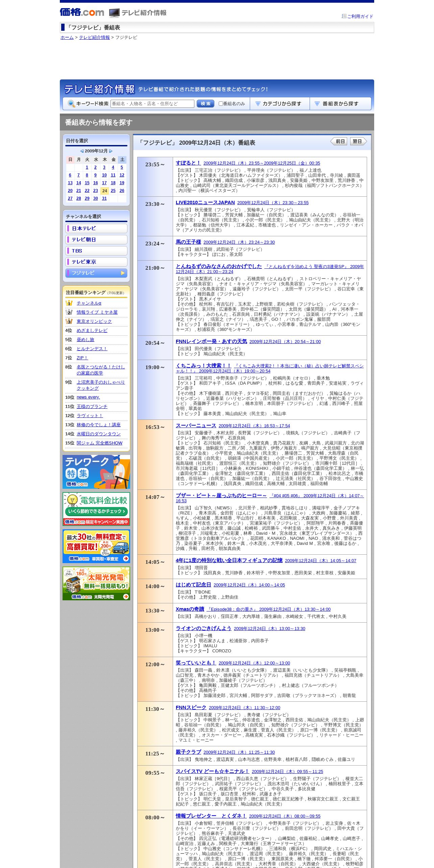Click the 23:55～ time cell
434x868 pixels.
pos(155,177)
